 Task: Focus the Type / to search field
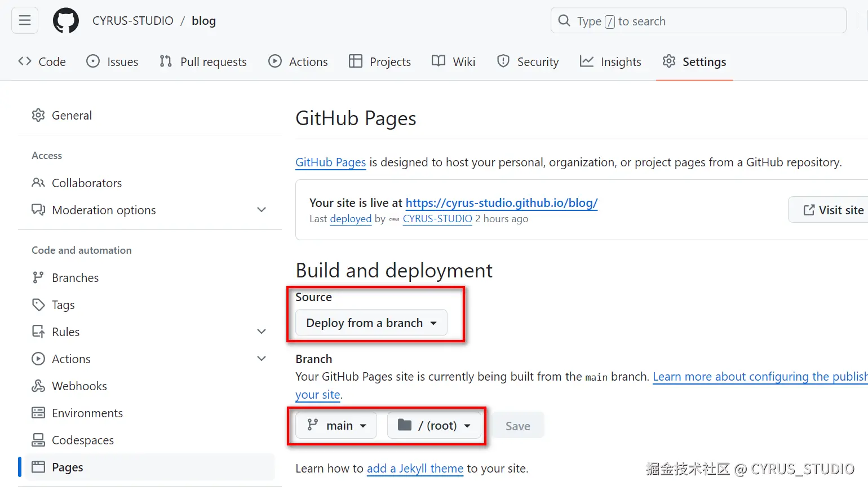pyautogui.click(x=698, y=21)
